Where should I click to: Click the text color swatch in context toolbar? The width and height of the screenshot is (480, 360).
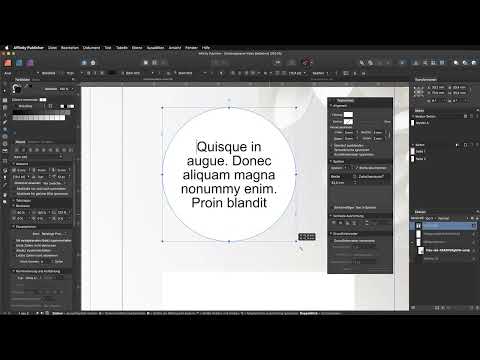click(x=112, y=73)
